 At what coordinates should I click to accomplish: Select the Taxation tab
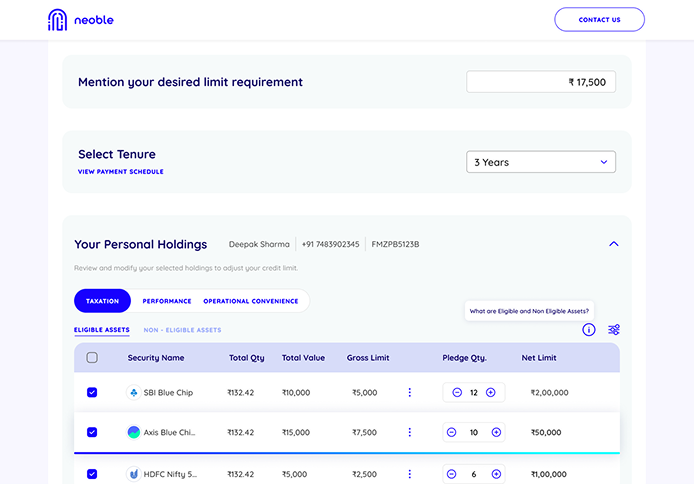[x=102, y=301]
